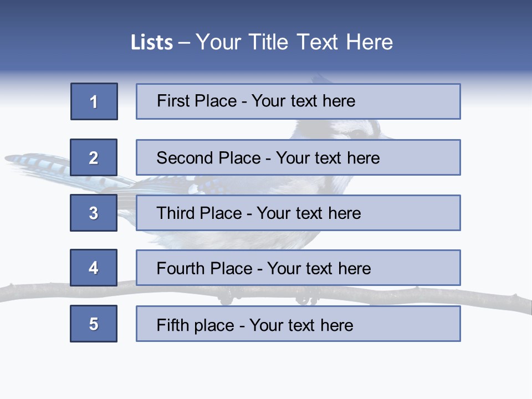532x399 pixels.
Task: Click the number 2 box
Action: [x=94, y=157]
